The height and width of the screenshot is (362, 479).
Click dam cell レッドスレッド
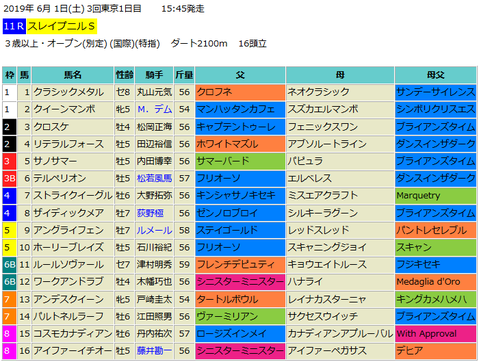click(x=340, y=230)
